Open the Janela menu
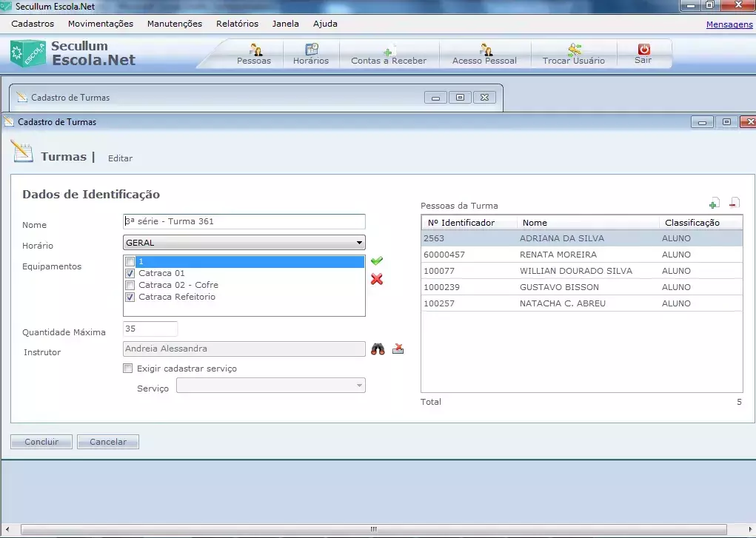Image resolution: width=756 pixels, height=538 pixels. click(x=285, y=24)
